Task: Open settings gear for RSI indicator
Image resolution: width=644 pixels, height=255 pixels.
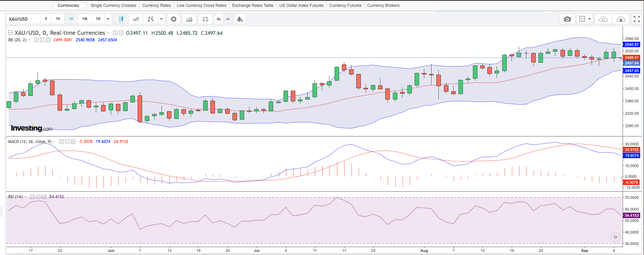Action: [38, 197]
